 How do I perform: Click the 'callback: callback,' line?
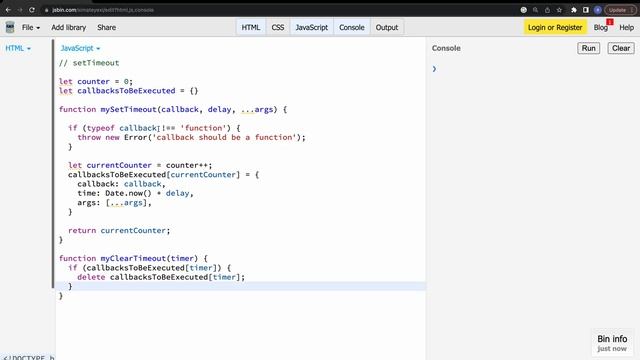(122, 184)
